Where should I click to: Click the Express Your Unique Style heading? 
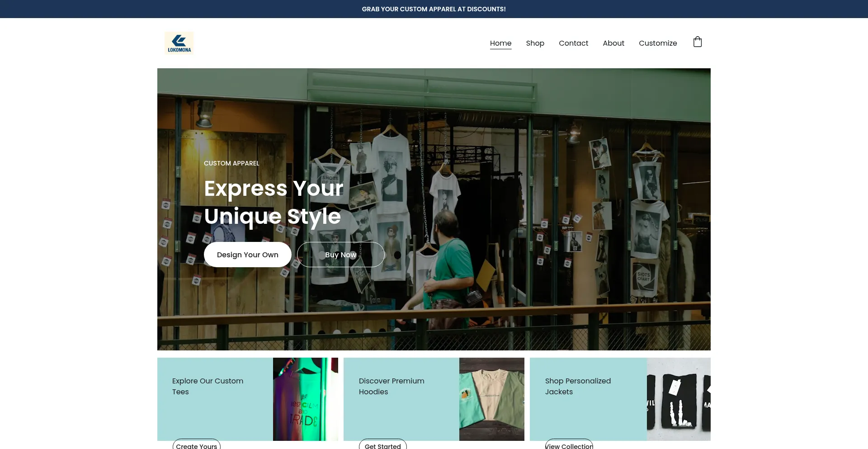point(274,202)
